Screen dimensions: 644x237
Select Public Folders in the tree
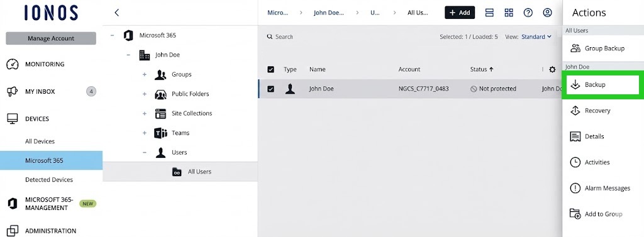click(x=190, y=94)
